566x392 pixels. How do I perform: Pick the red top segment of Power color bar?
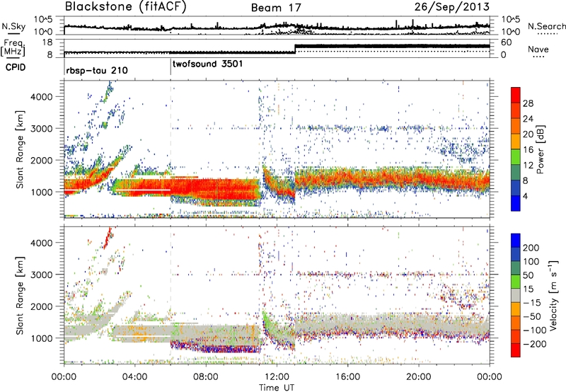pyautogui.click(x=516, y=96)
